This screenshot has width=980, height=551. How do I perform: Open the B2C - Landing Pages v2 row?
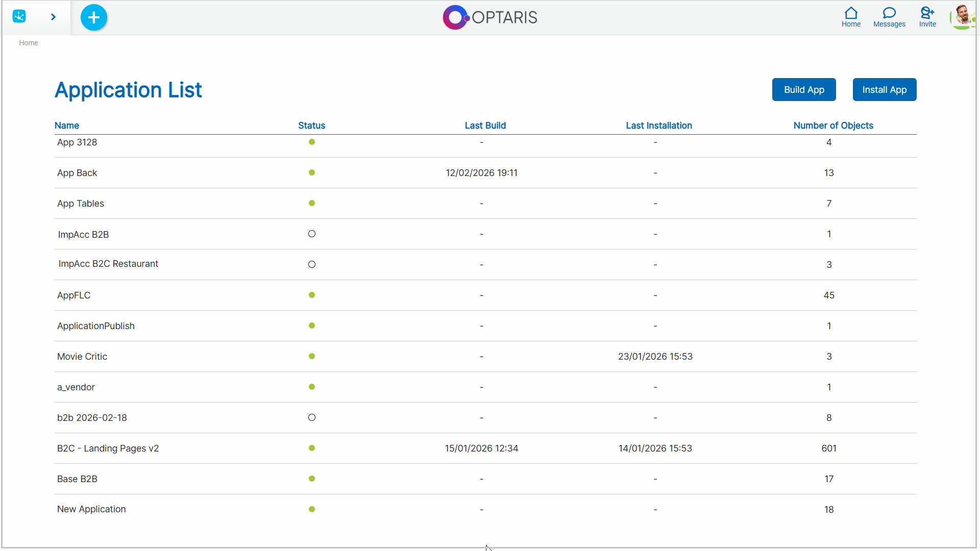(x=108, y=448)
